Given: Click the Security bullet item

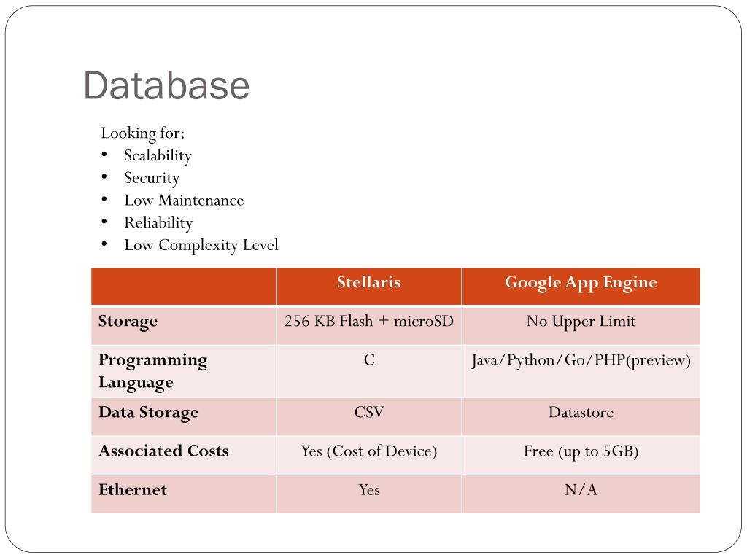Looking at the screenshot, I should click(152, 178).
